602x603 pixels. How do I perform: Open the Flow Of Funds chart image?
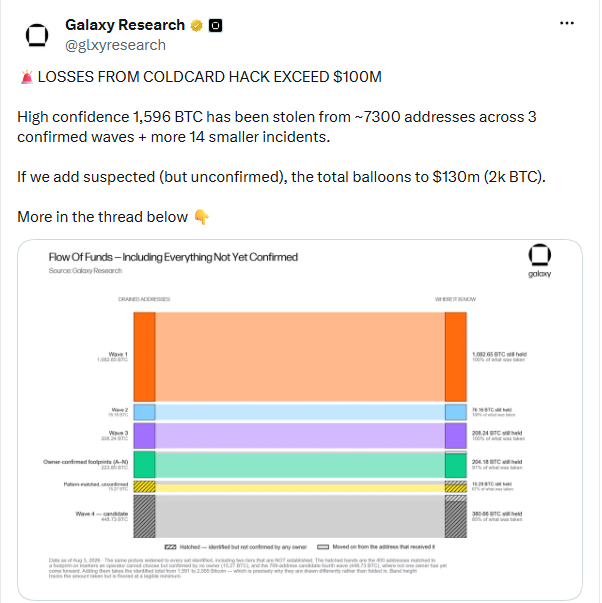click(x=300, y=420)
